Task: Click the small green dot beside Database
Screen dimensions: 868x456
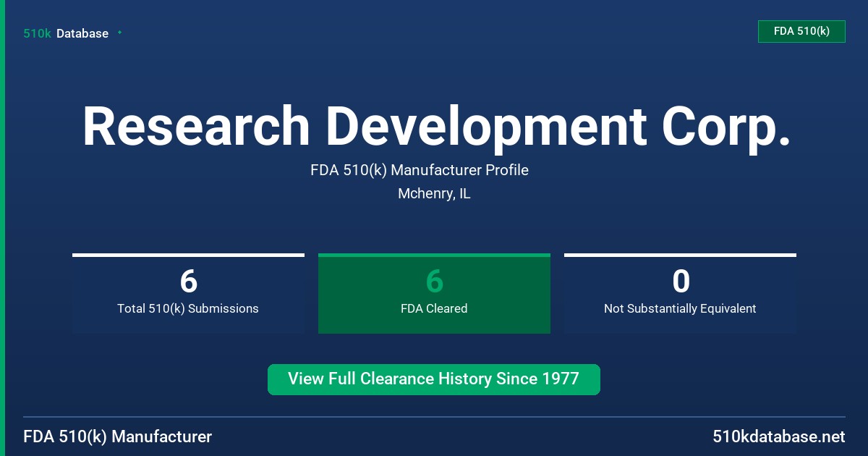Action: pos(119,33)
